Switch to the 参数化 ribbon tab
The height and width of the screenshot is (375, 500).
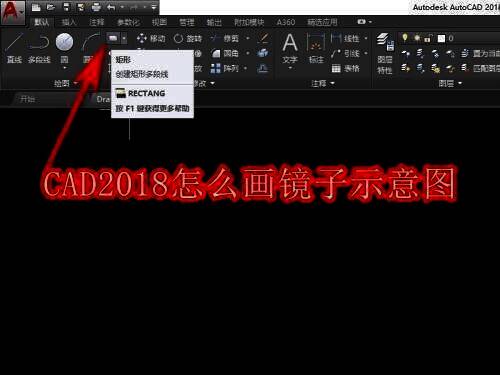click(x=128, y=22)
